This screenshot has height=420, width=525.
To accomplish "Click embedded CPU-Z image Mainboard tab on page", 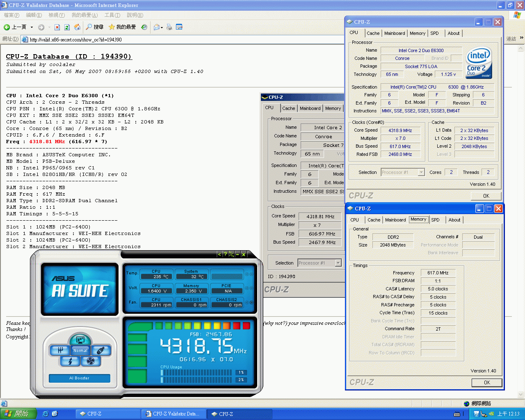I will (x=310, y=108).
